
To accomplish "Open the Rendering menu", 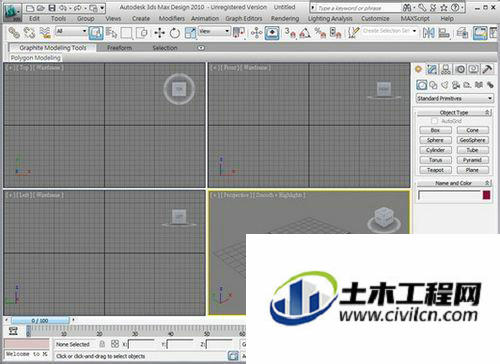I will [x=285, y=19].
